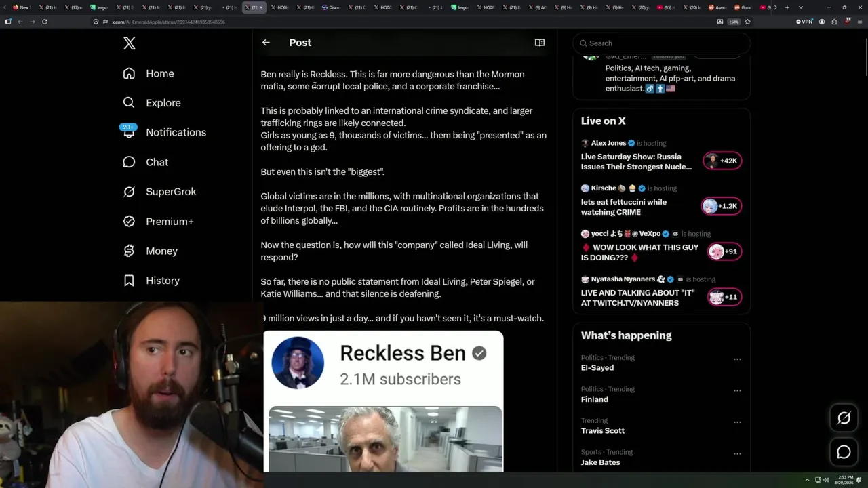The width and height of the screenshot is (868, 488).
Task: Open Explore via its magnifier icon
Action: 129,103
